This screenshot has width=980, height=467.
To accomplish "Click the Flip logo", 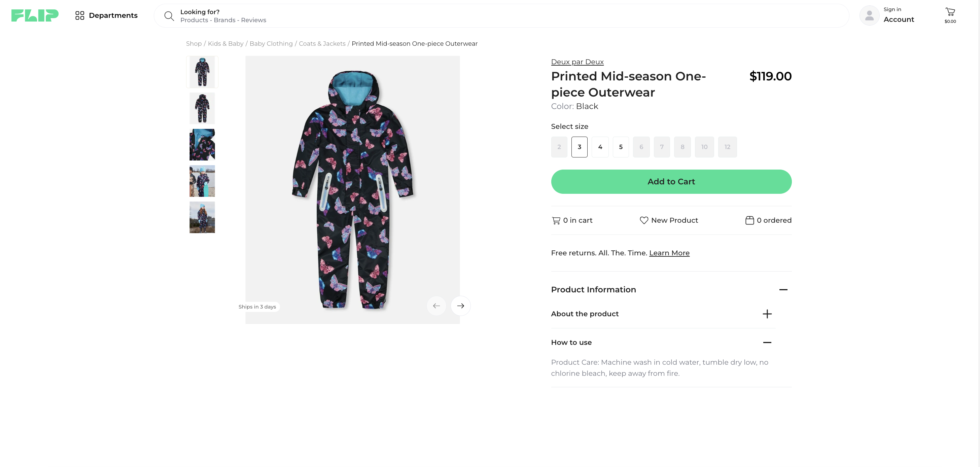I will pyautogui.click(x=35, y=15).
